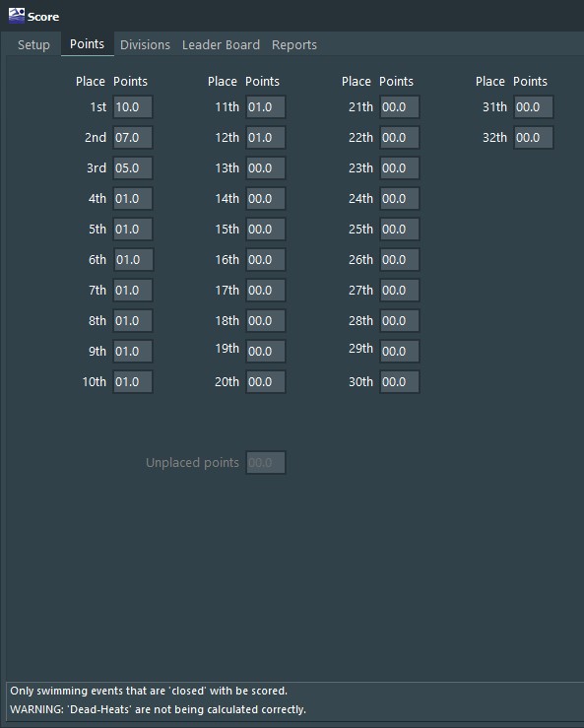Open the Divisions tab
584x728 pixels.
tap(145, 45)
